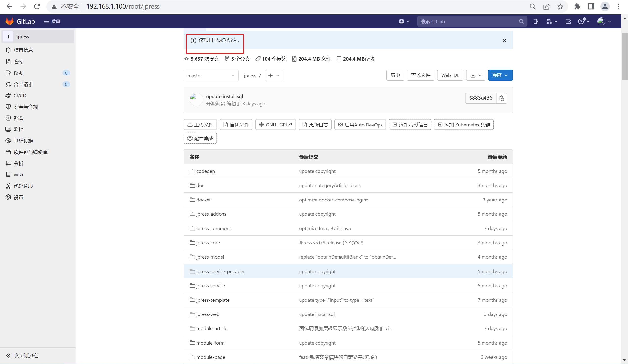Viewport: 628px width, 364px height.
Task: Open the plus add-file dropdown beside jpress path
Action: pyautogui.click(x=274, y=75)
